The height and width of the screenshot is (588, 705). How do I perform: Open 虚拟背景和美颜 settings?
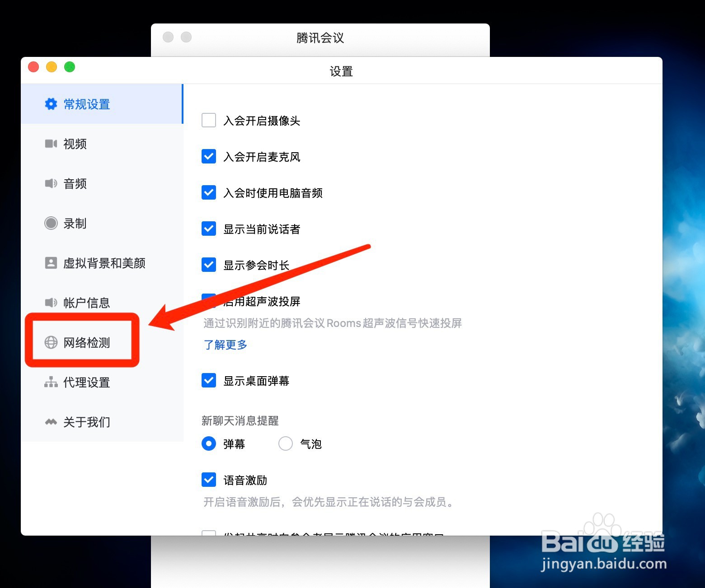point(102,263)
